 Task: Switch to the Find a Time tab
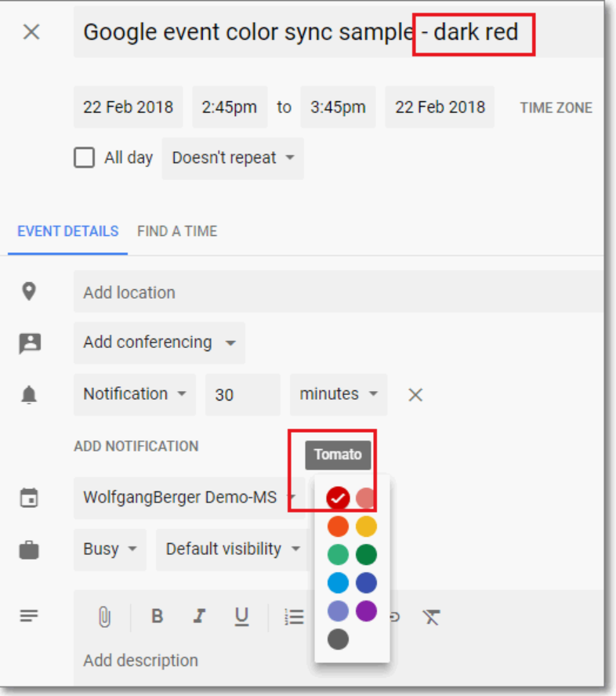pyautogui.click(x=177, y=231)
